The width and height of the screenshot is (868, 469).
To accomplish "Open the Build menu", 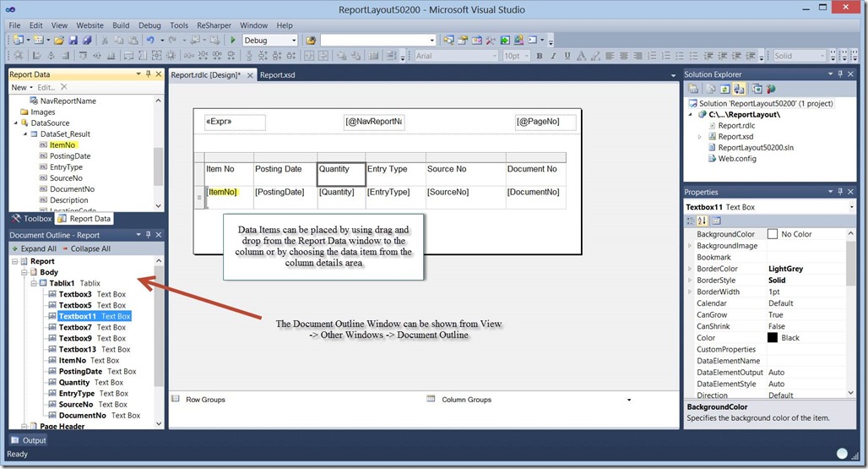I will pos(121,25).
